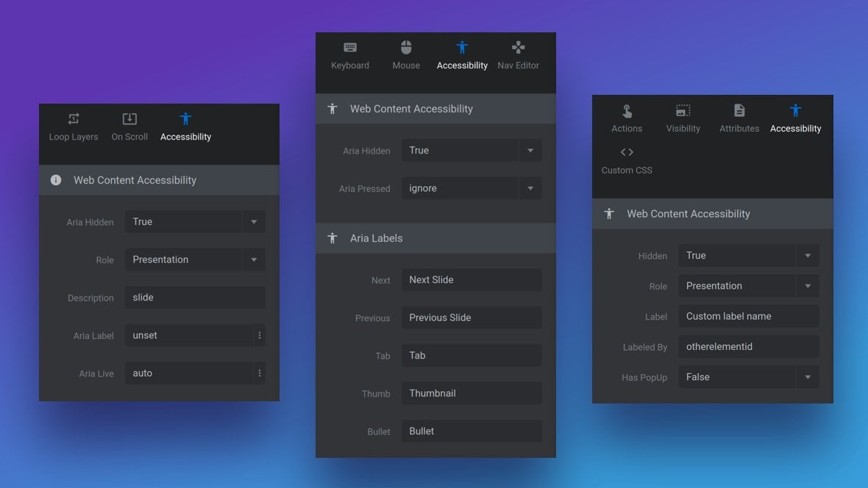Click accessibility icon of middle Web Content header
Viewport: 868px width, 488px height.
[332, 109]
